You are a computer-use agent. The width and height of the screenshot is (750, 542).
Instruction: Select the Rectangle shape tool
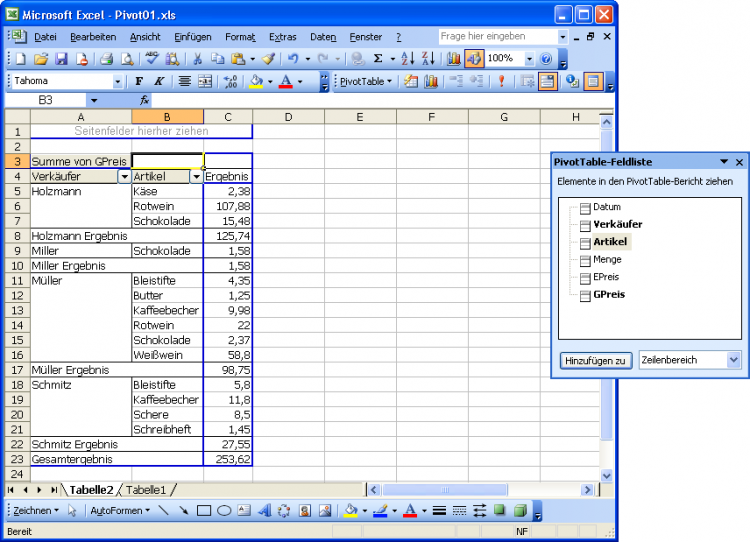pyautogui.click(x=204, y=510)
